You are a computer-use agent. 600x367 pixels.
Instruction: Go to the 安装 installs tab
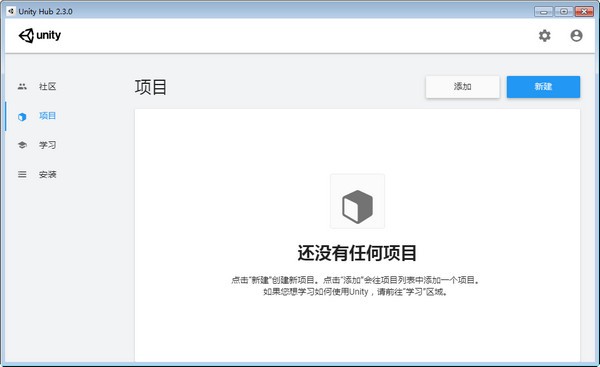coord(47,175)
